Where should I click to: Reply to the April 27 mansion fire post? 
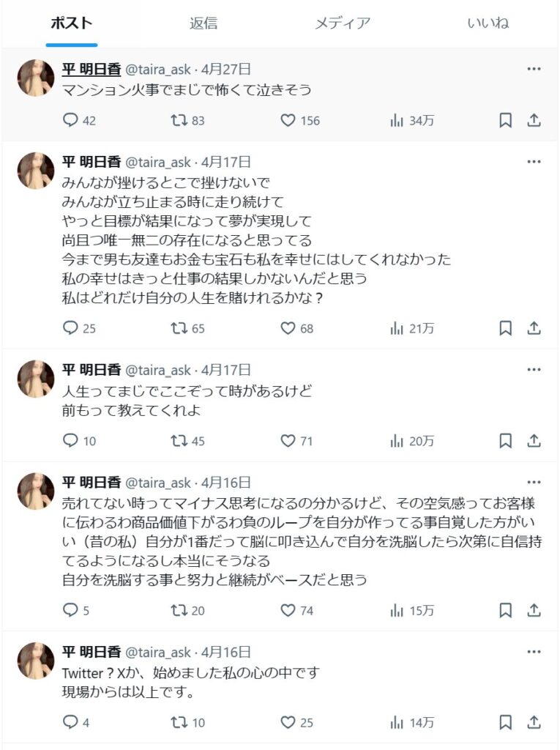[x=79, y=120]
